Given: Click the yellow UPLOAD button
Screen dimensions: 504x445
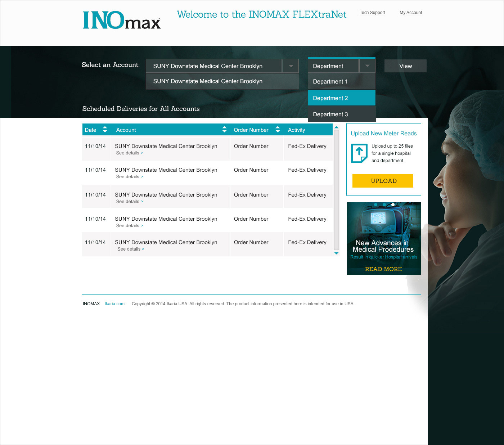Looking at the screenshot, I should pyautogui.click(x=383, y=181).
